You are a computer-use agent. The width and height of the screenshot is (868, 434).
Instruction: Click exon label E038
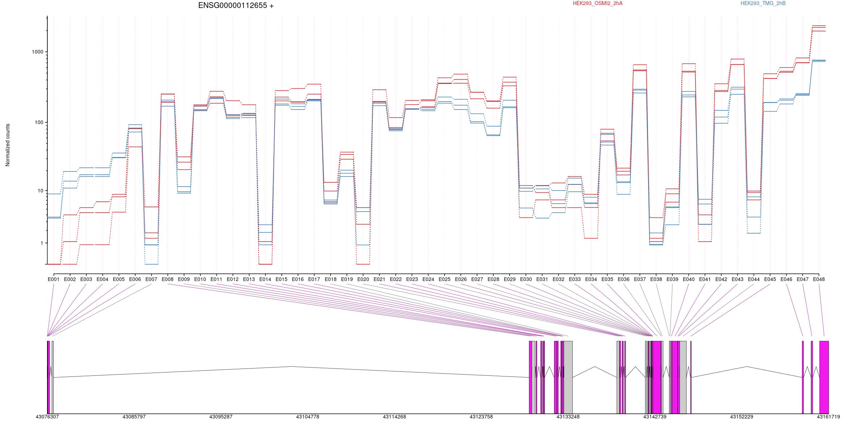click(656, 279)
